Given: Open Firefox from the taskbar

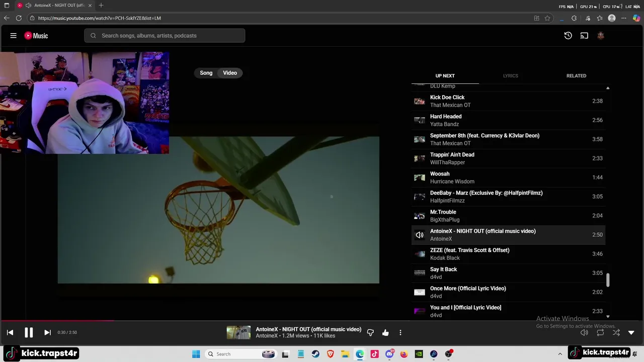Looking at the screenshot, I should [404, 354].
